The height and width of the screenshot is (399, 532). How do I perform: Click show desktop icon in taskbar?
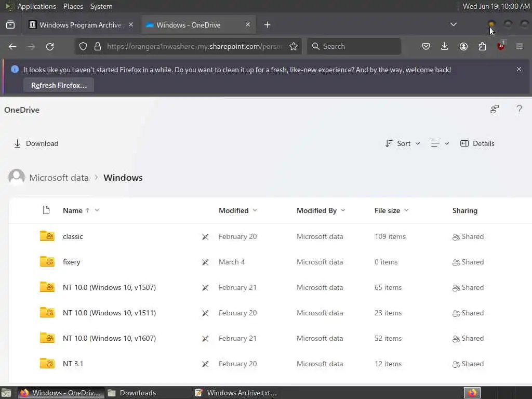coord(6,393)
